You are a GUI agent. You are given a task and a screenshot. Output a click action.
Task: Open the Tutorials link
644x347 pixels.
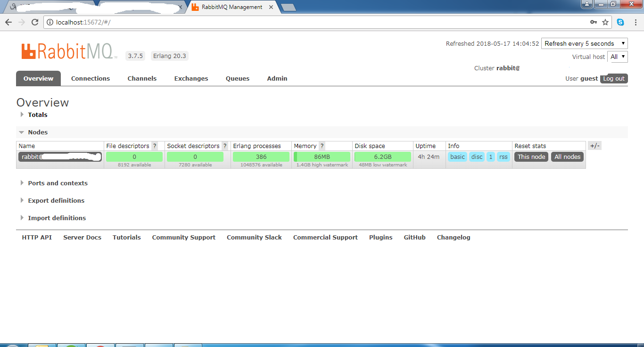[x=127, y=238]
